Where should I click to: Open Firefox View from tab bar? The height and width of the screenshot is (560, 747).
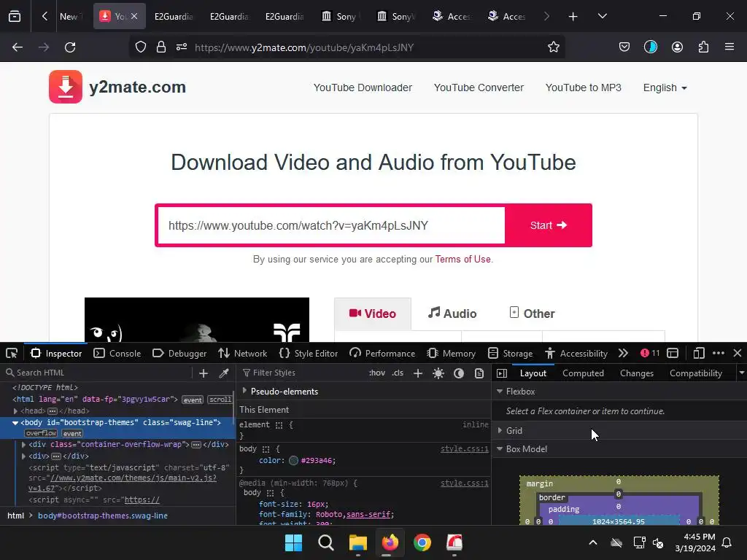coord(15,16)
